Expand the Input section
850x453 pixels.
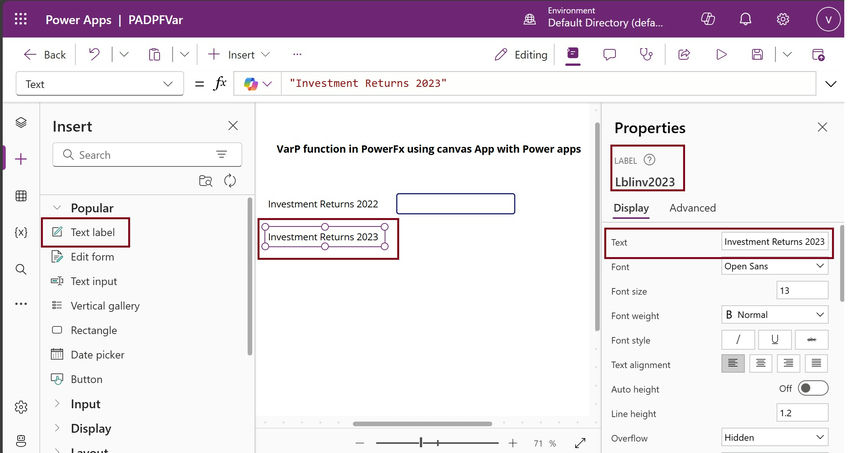56,404
